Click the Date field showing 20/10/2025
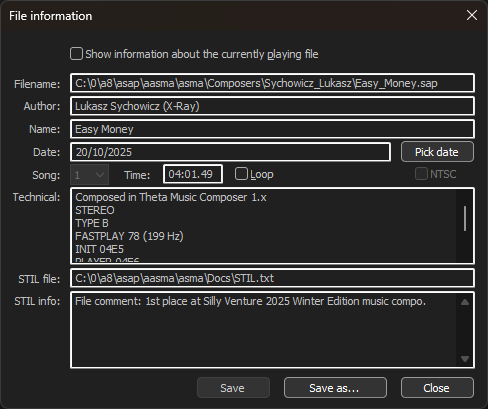The width and height of the screenshot is (488, 409). point(230,152)
